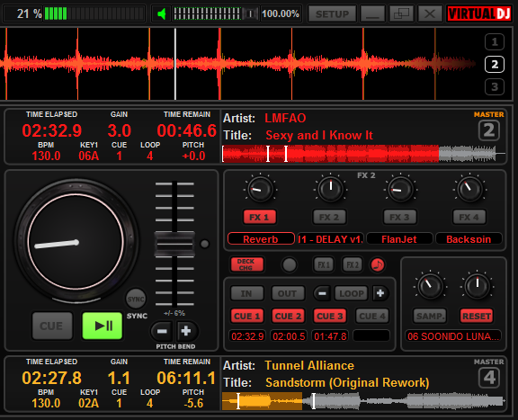Click the knob above RESET
The width and height of the screenshot is (518, 420).
tap(477, 286)
